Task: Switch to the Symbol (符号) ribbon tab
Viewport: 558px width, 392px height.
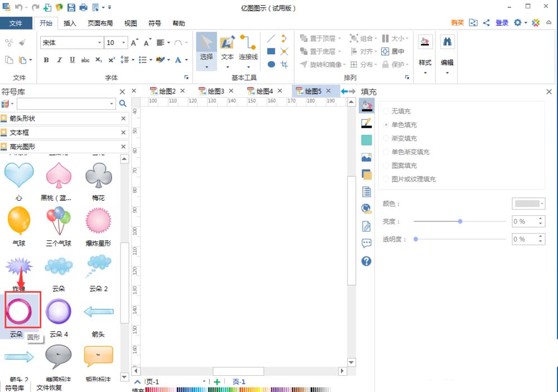Action: 155,23
